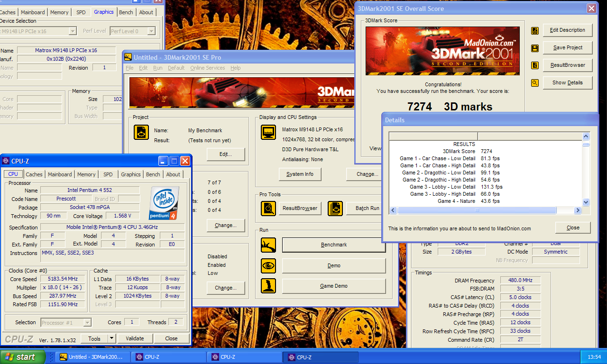Screen dimensions: 607x364
Task: Close the Details dialog with Close button
Action: [573, 227]
